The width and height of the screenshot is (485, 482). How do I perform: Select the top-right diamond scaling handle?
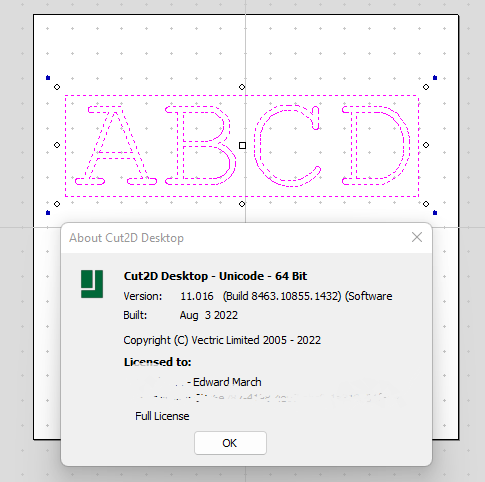click(426, 87)
